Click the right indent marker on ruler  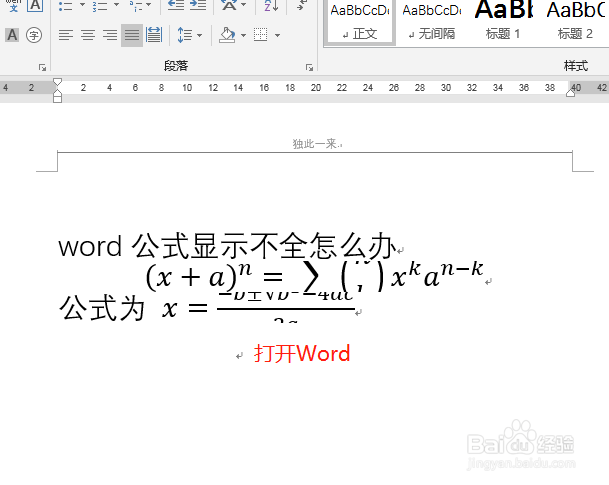point(571,92)
